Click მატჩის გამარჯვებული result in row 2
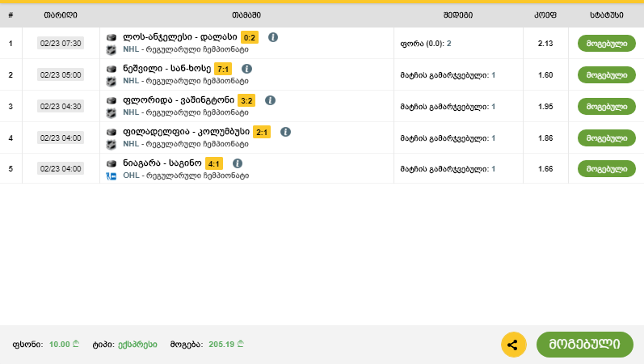Viewport: 644px width, 364px height. pos(448,75)
